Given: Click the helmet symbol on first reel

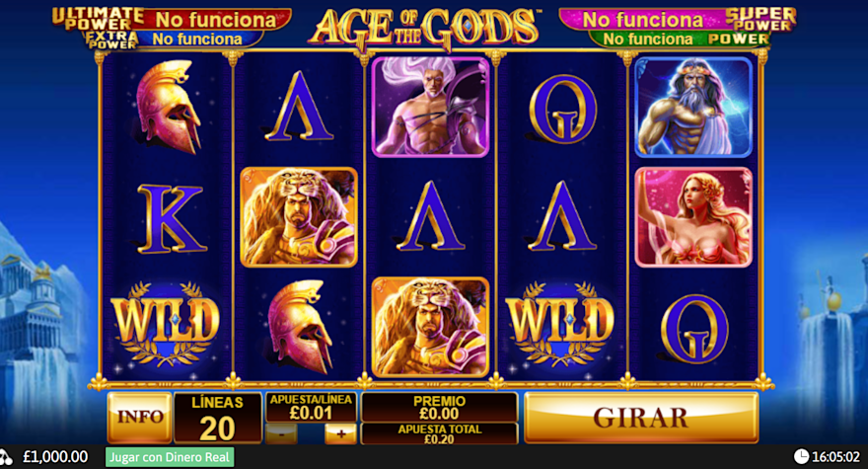Looking at the screenshot, I should 169,107.
